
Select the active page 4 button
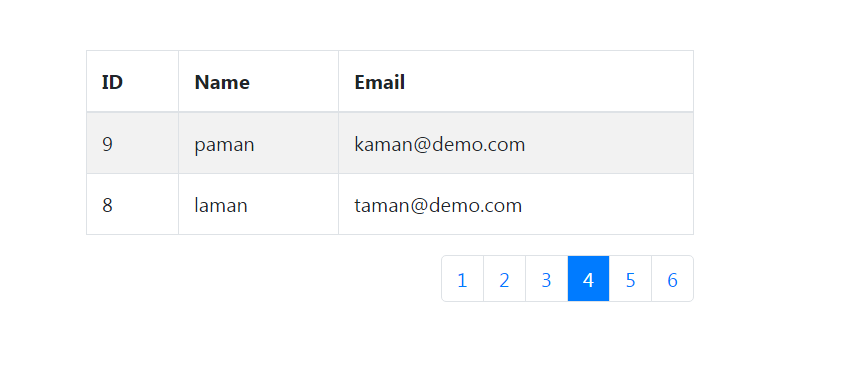click(x=589, y=278)
